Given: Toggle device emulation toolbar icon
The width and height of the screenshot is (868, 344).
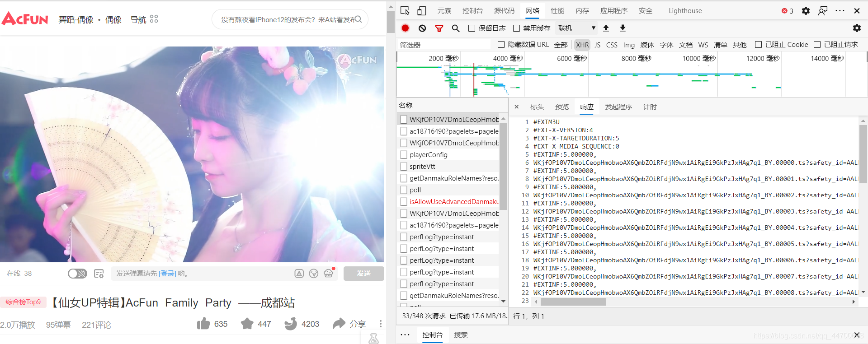Looking at the screenshot, I should click(421, 11).
